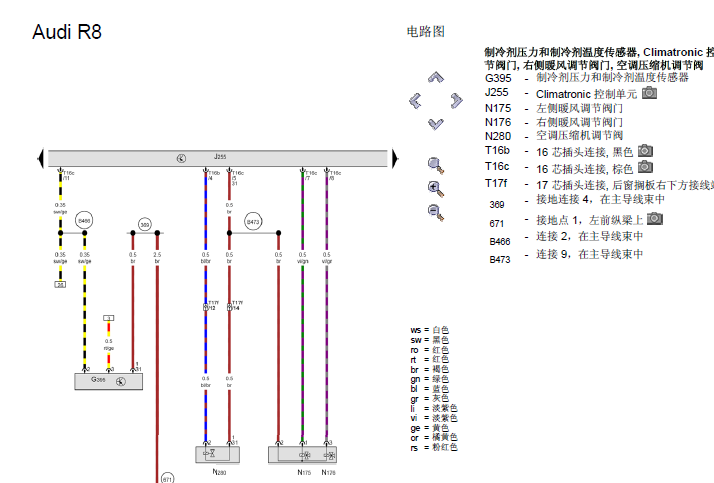
Task: Open the camera photo for J255 Climatronic
Action: point(649,93)
